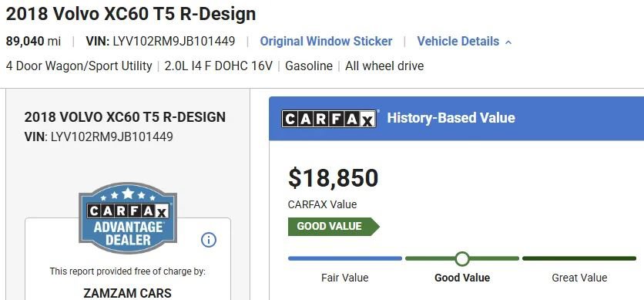Click the 2018 Volvo XC60 T5 R-Design title
Screen dimensions: 644x300
[x=131, y=15]
